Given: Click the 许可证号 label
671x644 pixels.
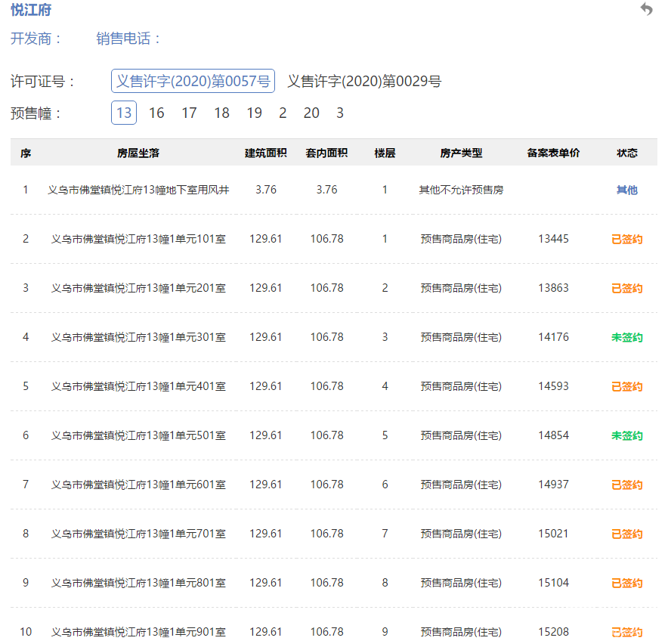Looking at the screenshot, I should (x=43, y=82).
